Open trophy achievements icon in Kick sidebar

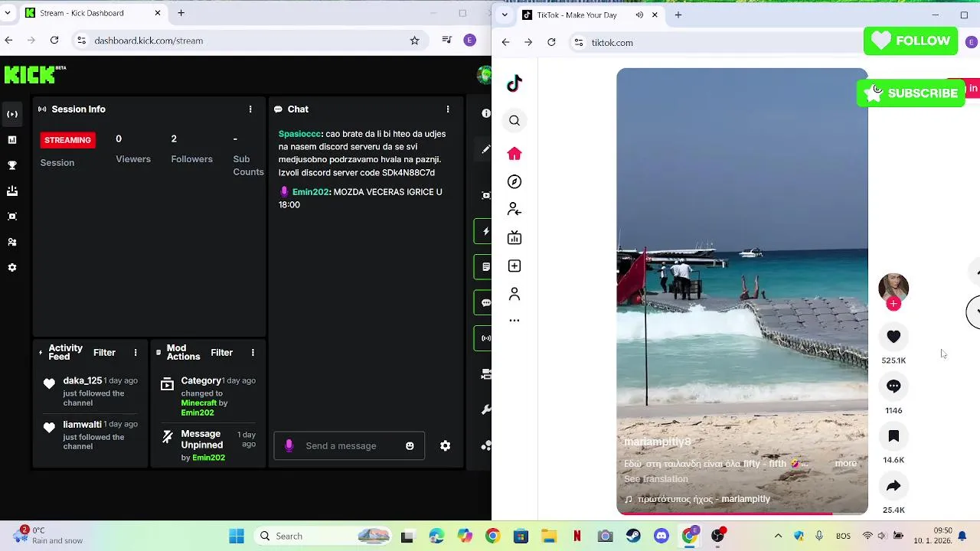tap(12, 165)
